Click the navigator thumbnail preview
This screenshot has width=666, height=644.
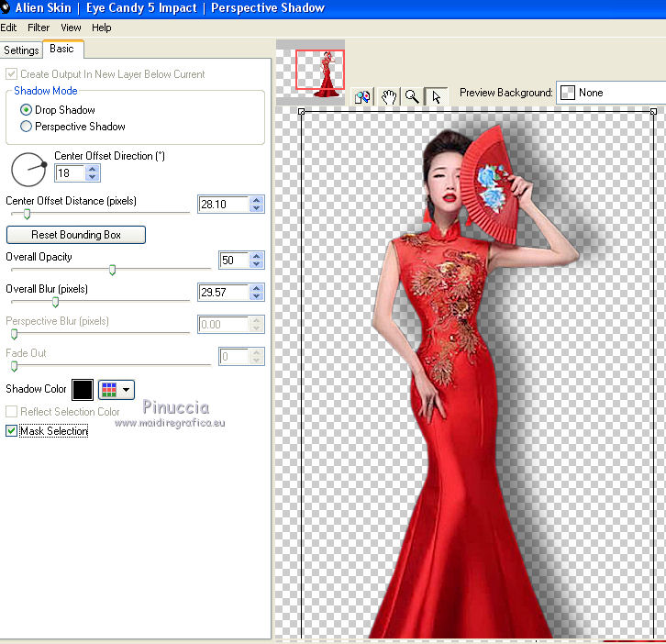pos(320,72)
